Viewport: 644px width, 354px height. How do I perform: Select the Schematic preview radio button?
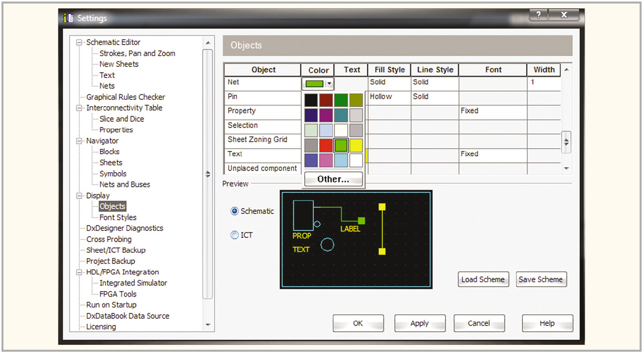pyautogui.click(x=235, y=211)
